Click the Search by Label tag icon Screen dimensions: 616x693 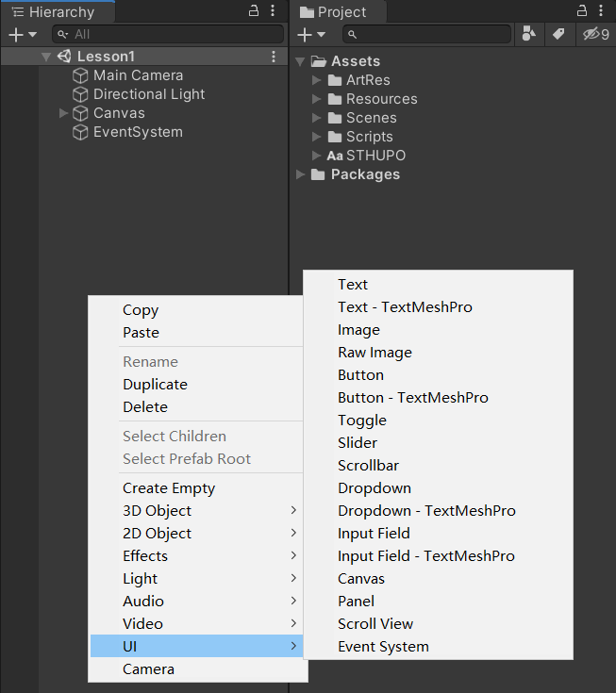[x=558, y=34]
